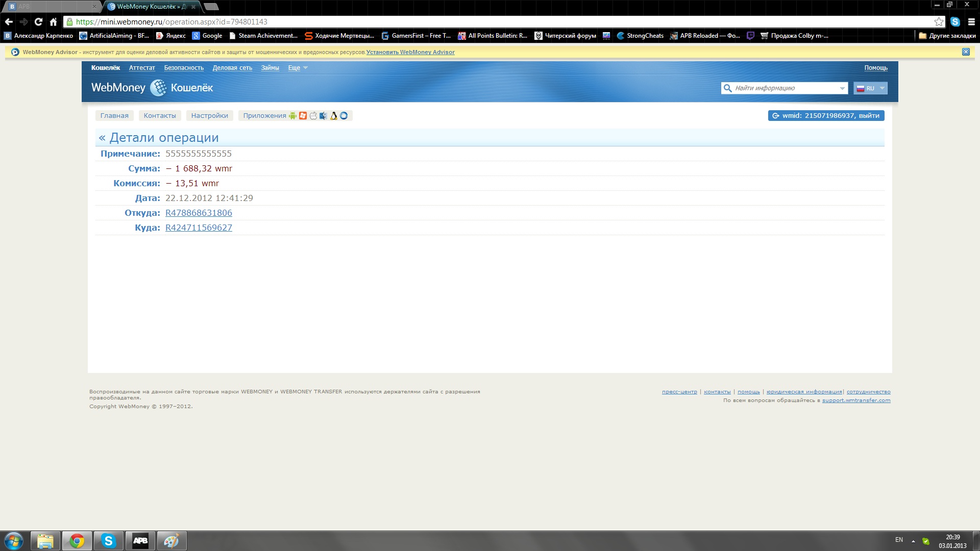980x551 pixels.
Task: Open the "Настройки" tab
Action: click(x=209, y=116)
